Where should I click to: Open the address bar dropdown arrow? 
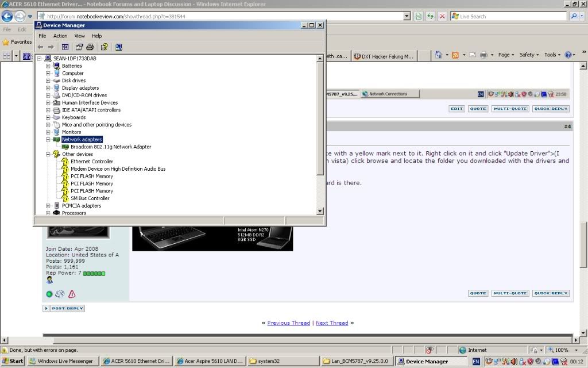point(407,16)
